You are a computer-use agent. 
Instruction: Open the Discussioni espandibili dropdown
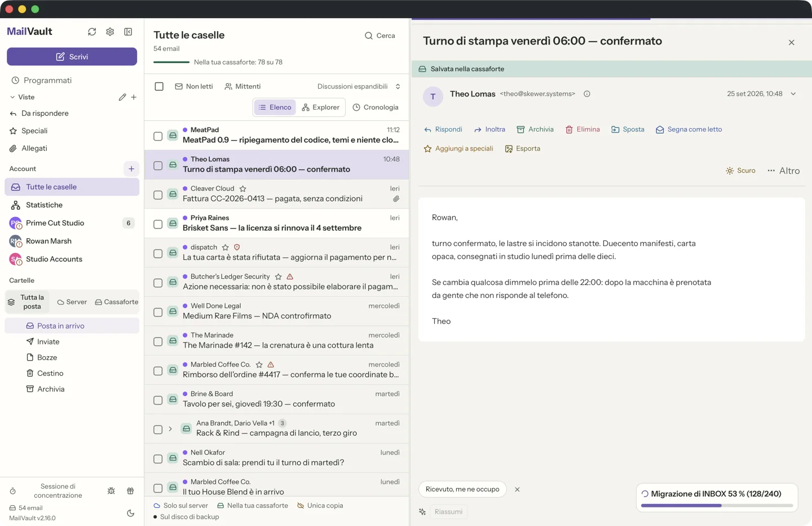[x=359, y=86]
